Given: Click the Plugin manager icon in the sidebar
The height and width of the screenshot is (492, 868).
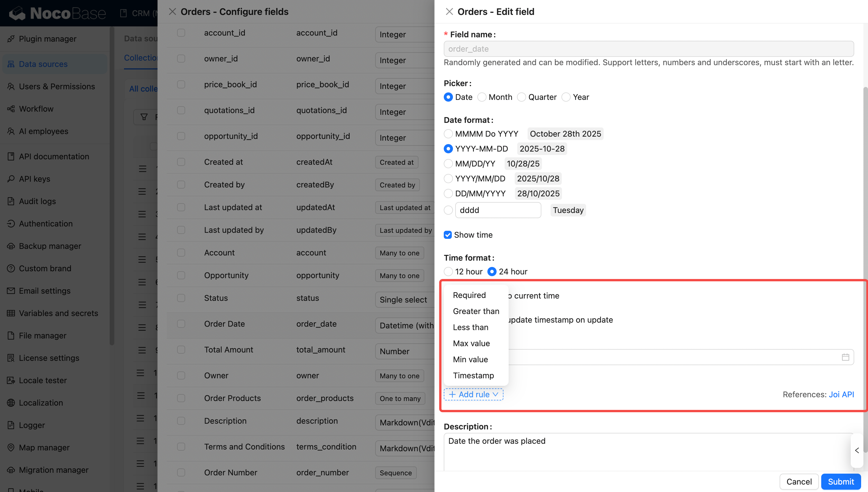Looking at the screenshot, I should point(11,39).
